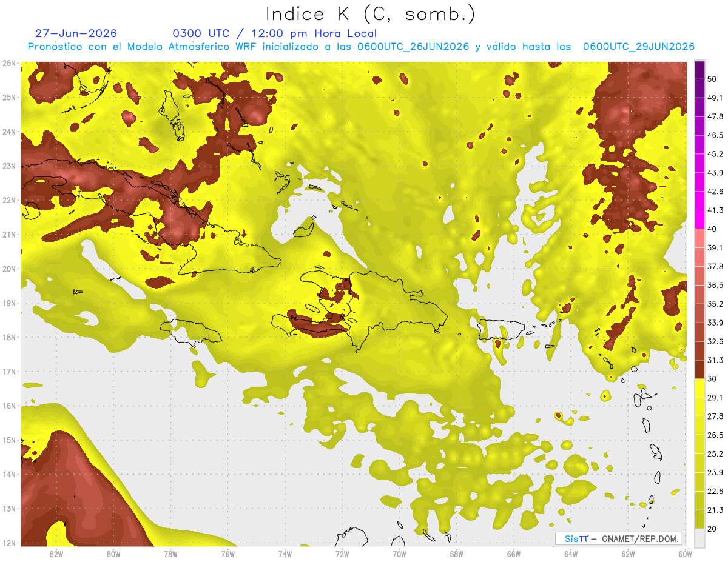Click the colorbar value "26.5"
Image resolution: width=728 pixels, height=562 pixels.
(715, 435)
